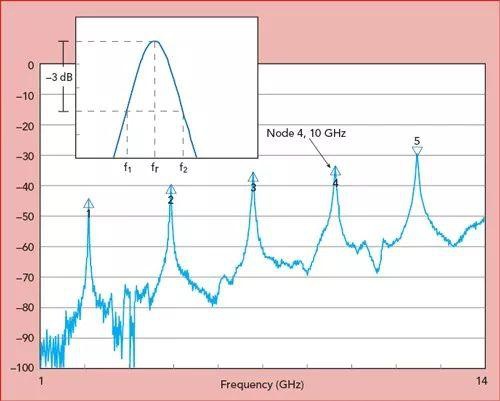Click the "Node 4, 10 GHz" annotation

(306, 133)
